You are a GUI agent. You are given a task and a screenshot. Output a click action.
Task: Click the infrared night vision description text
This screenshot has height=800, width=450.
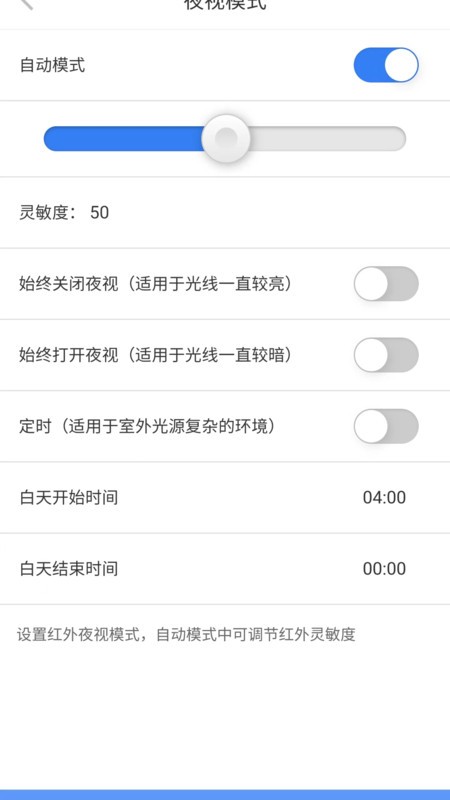pyautogui.click(x=186, y=635)
